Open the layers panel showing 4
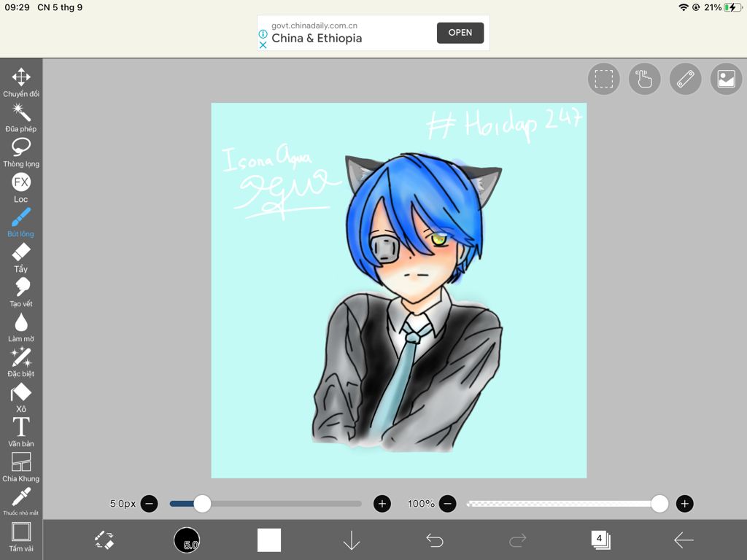Viewport: 747px width, 560px height. pyautogui.click(x=600, y=540)
